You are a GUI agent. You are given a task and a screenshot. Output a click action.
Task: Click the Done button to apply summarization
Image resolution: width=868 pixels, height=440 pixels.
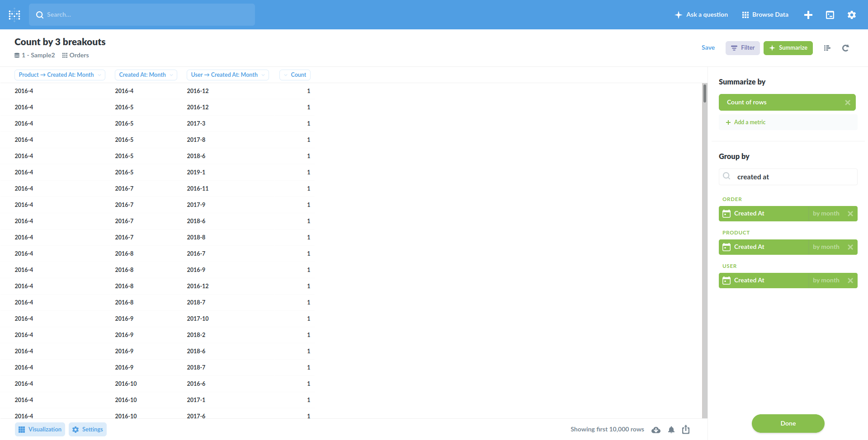click(x=788, y=423)
